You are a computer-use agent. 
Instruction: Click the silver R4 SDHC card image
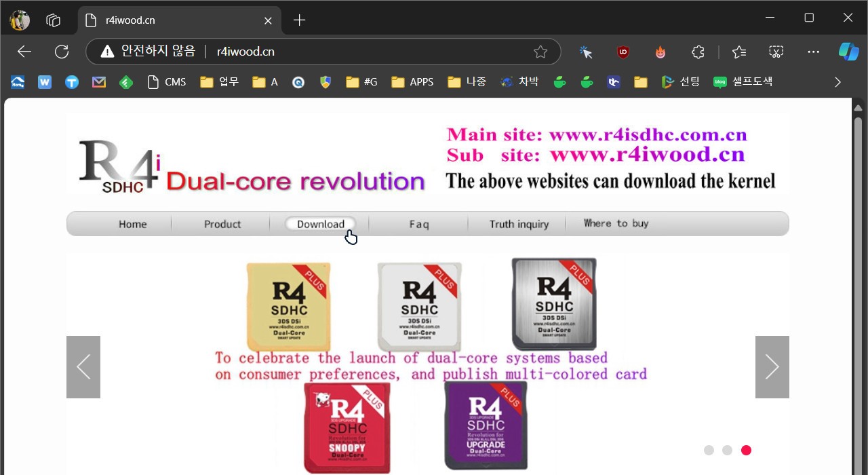coord(554,304)
